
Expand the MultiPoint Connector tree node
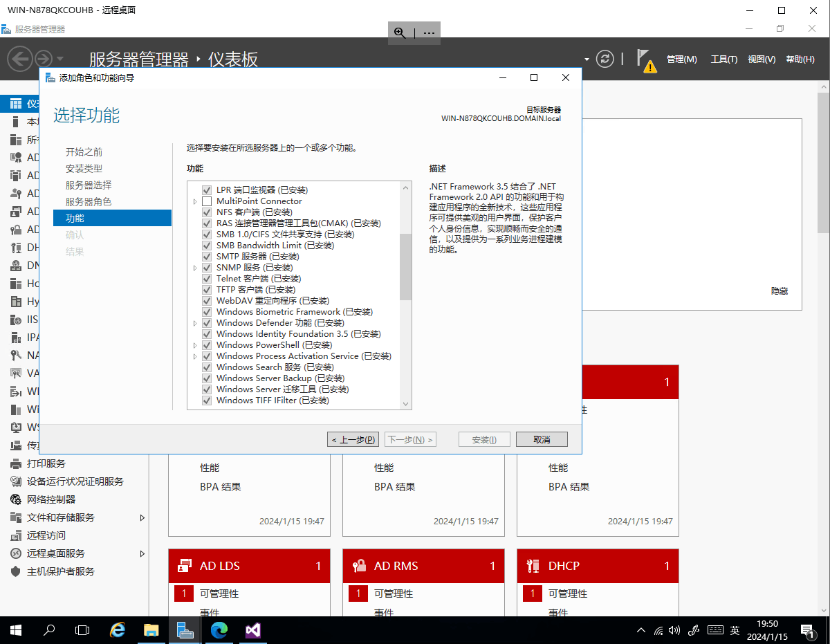tap(195, 201)
